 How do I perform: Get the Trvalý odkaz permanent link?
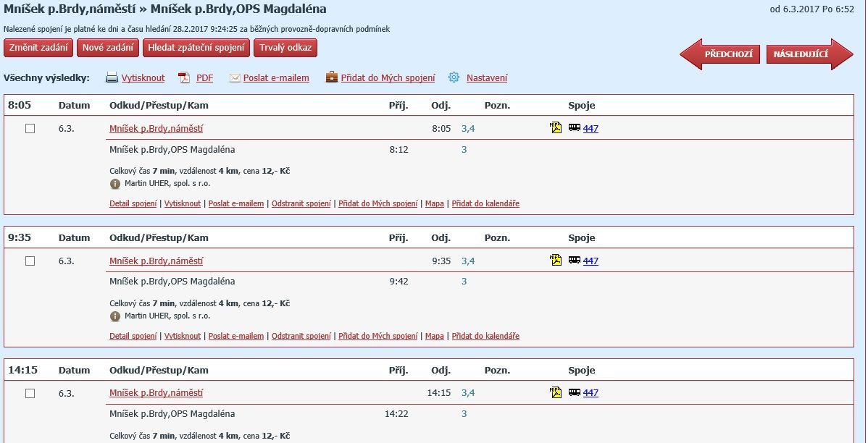pos(285,48)
